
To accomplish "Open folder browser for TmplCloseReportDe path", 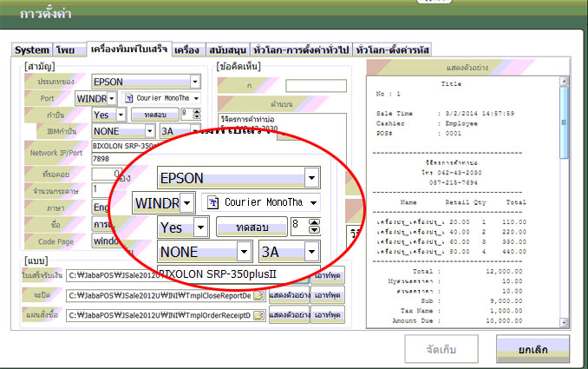I will pos(258,296).
